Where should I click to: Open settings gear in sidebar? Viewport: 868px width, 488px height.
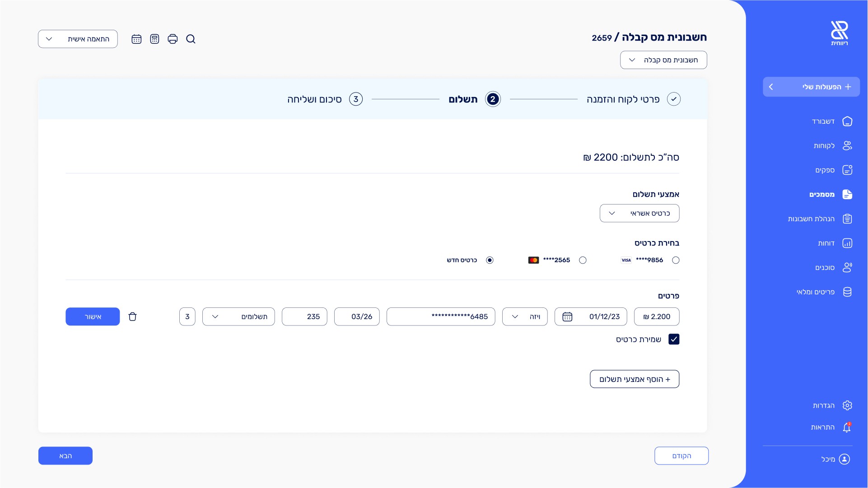pos(847,405)
